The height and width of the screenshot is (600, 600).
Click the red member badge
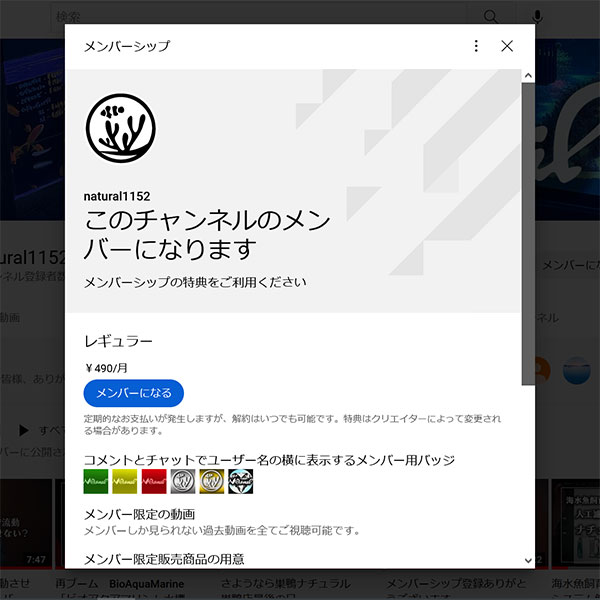coord(154,481)
